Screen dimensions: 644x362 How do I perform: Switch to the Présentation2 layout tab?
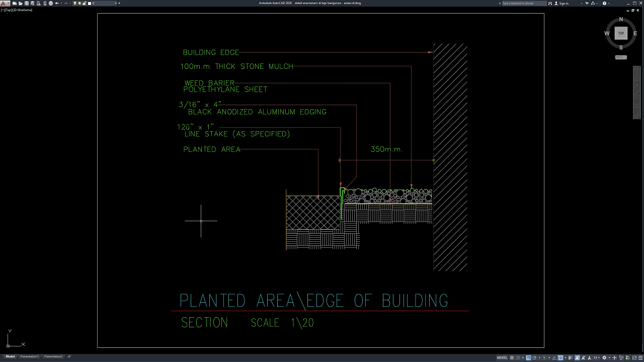(53, 356)
